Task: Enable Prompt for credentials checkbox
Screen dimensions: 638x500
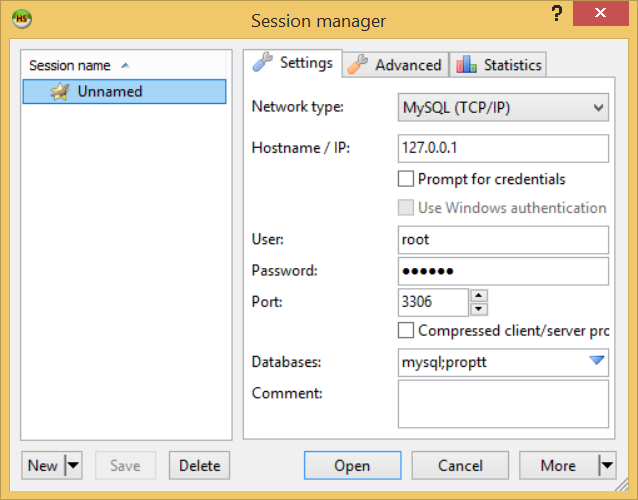Action: click(406, 179)
